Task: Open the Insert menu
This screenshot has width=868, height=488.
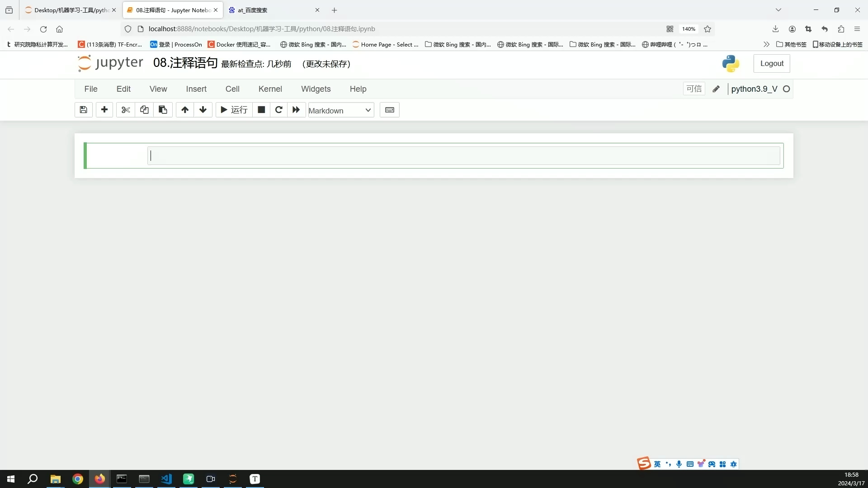Action: (x=196, y=89)
